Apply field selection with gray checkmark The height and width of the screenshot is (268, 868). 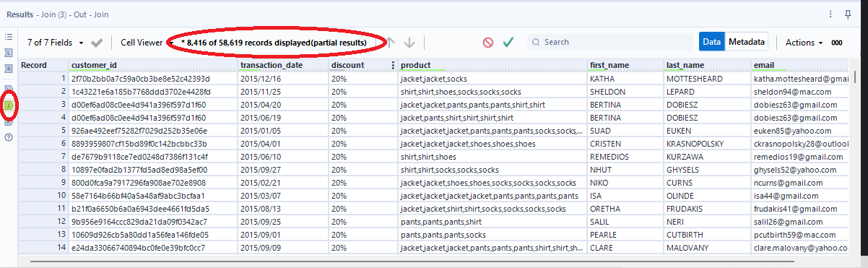click(97, 43)
